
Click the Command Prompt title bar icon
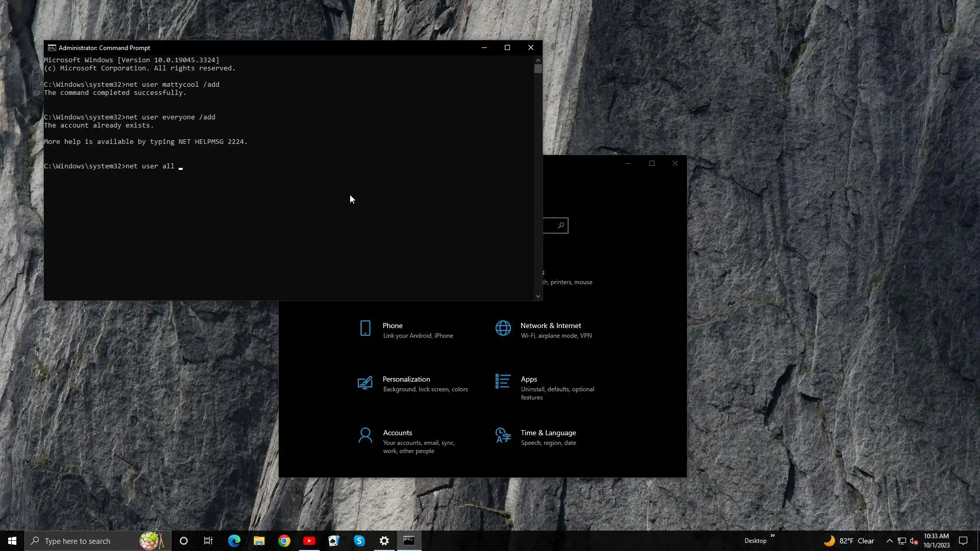52,48
